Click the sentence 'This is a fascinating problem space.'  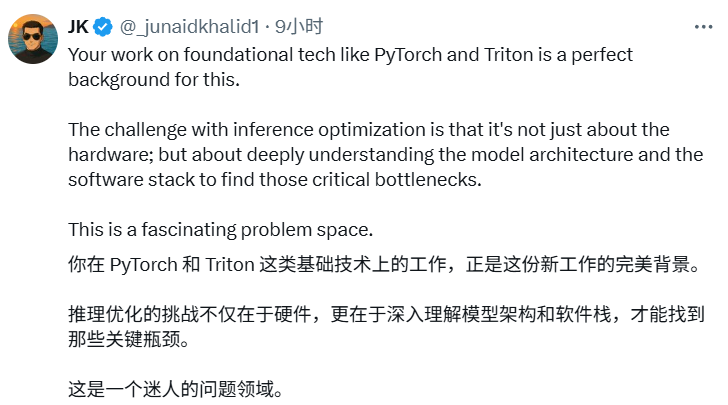click(x=220, y=229)
